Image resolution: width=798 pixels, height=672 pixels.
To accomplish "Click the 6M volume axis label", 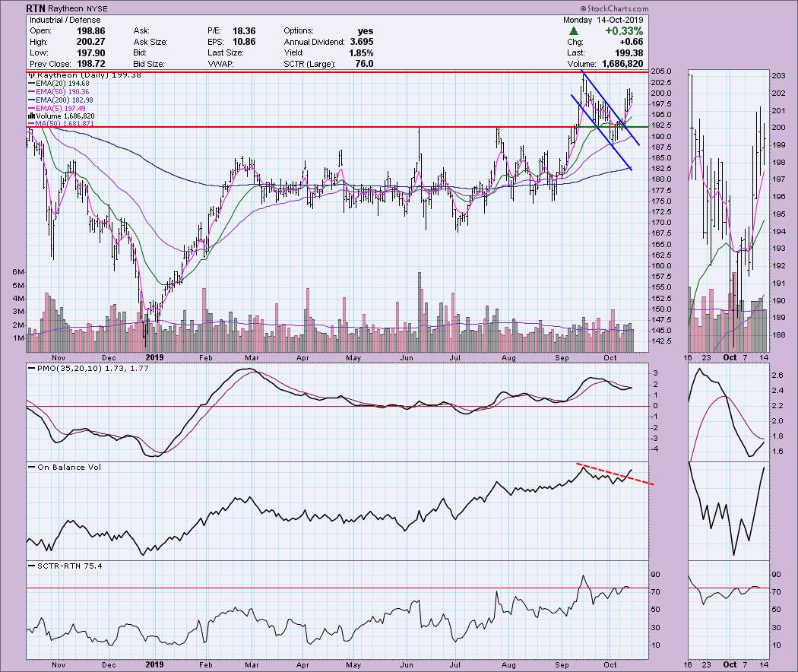I will coord(18,272).
